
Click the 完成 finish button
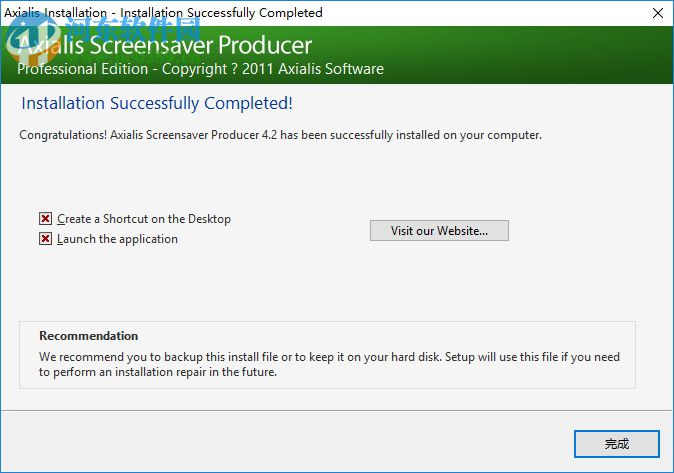pyautogui.click(x=617, y=444)
